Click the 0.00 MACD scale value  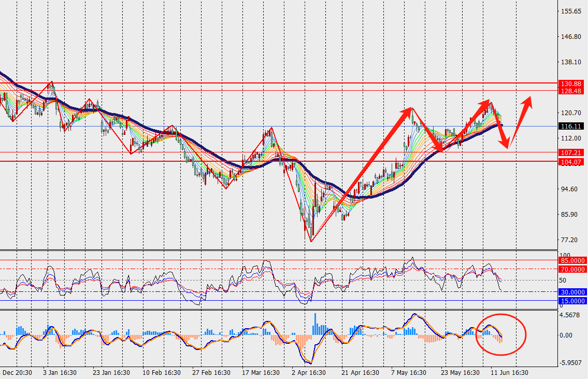pyautogui.click(x=566, y=335)
